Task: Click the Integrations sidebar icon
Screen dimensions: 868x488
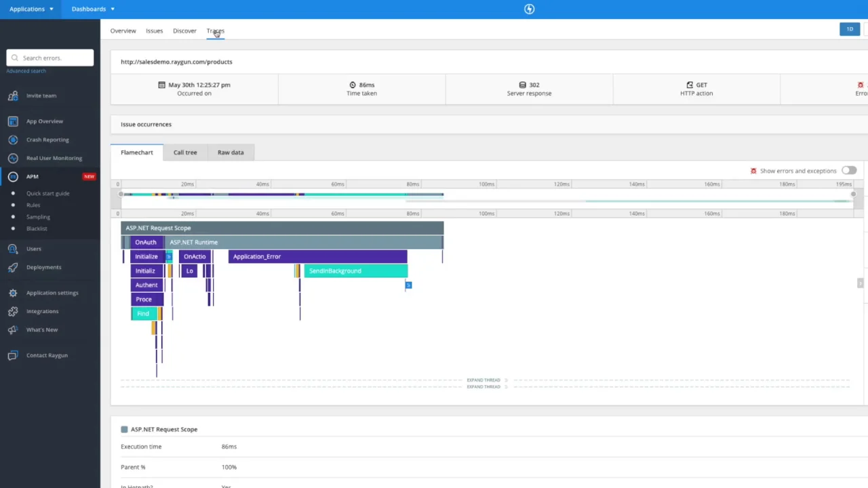Action: [x=13, y=311]
